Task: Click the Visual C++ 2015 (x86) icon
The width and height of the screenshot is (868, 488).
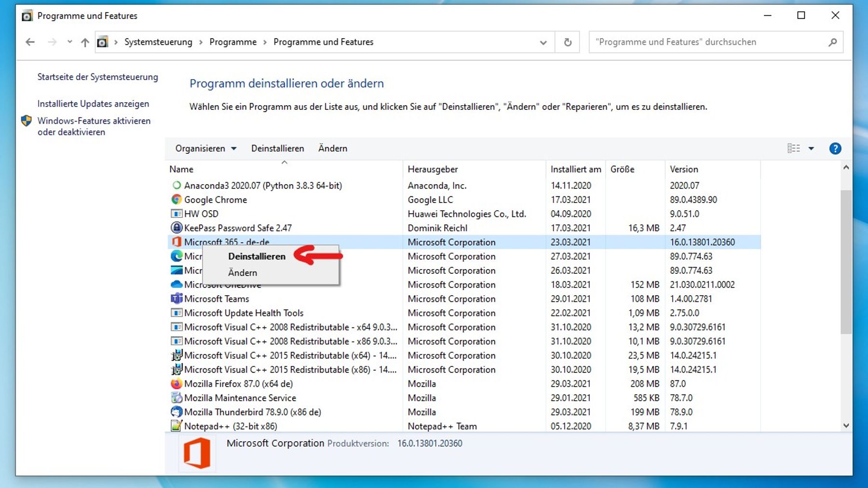Action: (176, 369)
